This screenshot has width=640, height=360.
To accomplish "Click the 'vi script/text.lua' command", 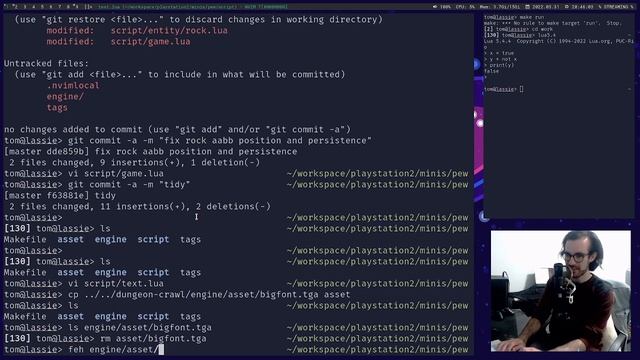I will [116, 284].
